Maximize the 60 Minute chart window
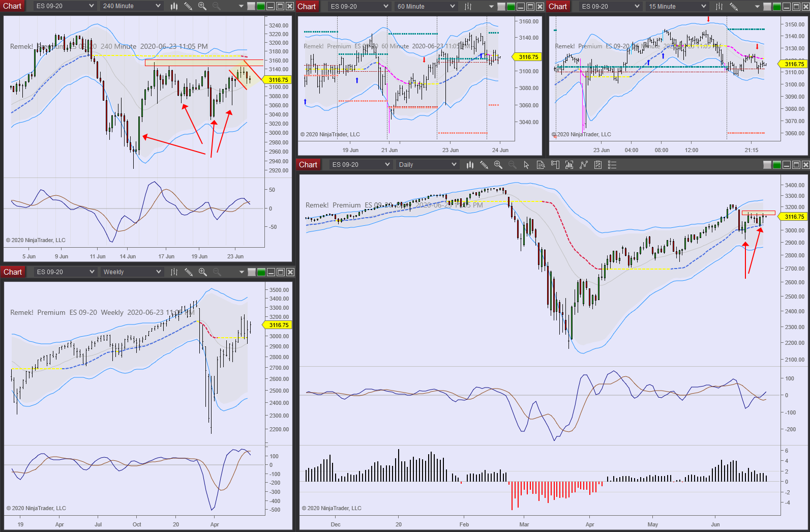This screenshot has height=532, width=810. point(530,7)
